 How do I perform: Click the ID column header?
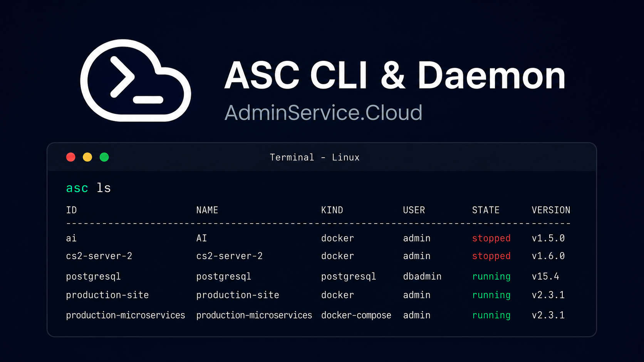pyautogui.click(x=72, y=210)
